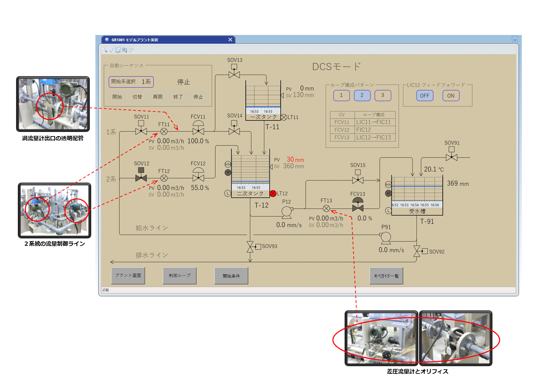The height and width of the screenshot is (392, 555).
Task: Click the red LT12 level transmitter alarm
Action: 273,193
